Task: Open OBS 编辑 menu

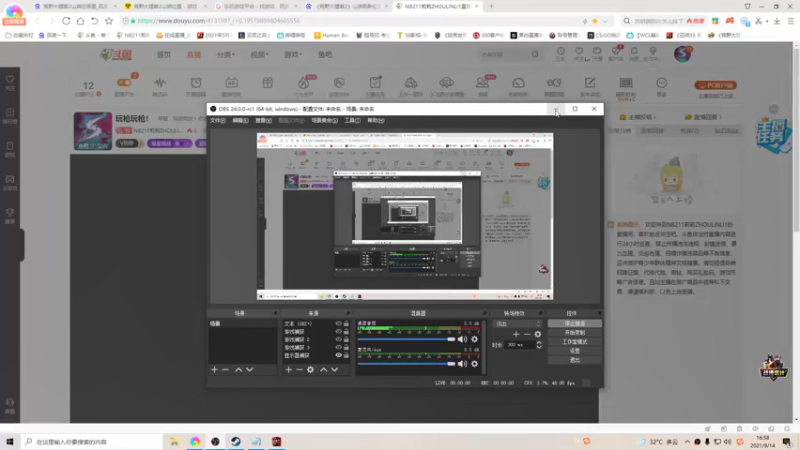Action: click(x=240, y=120)
